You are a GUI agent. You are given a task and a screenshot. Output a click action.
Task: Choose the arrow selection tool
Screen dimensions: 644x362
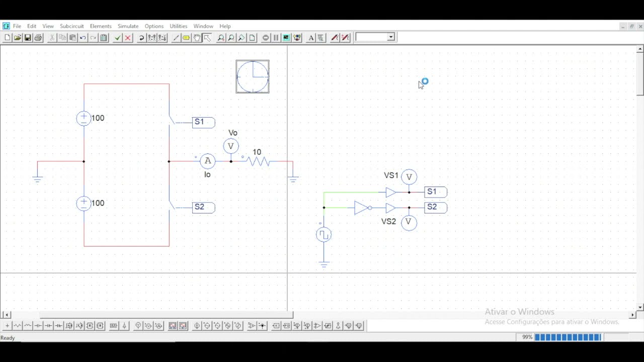pyautogui.click(x=207, y=38)
